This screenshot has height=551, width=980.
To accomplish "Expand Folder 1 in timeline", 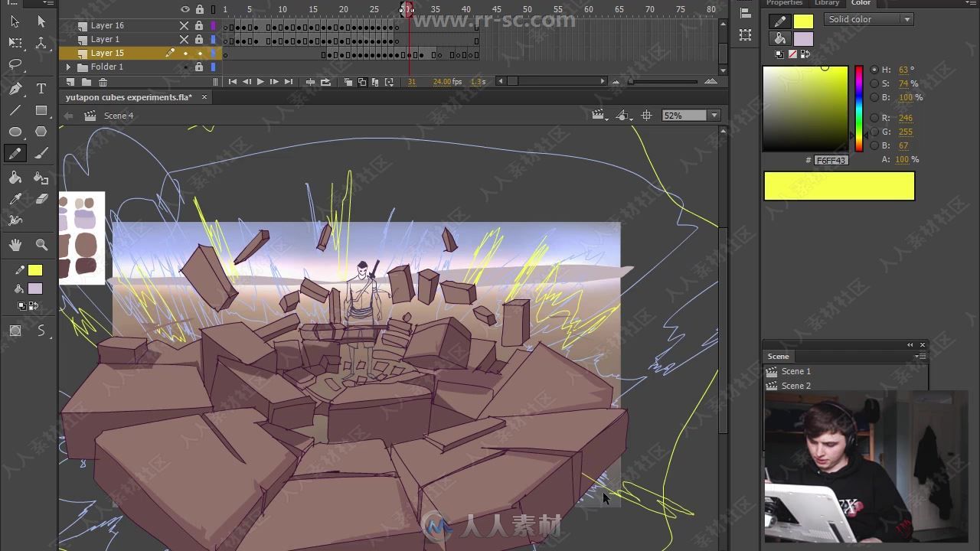I will 68,67.
